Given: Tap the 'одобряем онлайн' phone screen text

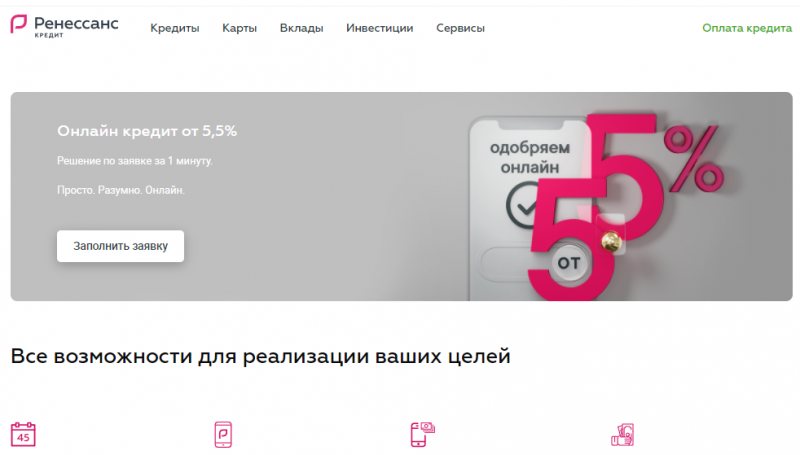Looking at the screenshot, I should coord(530,158).
